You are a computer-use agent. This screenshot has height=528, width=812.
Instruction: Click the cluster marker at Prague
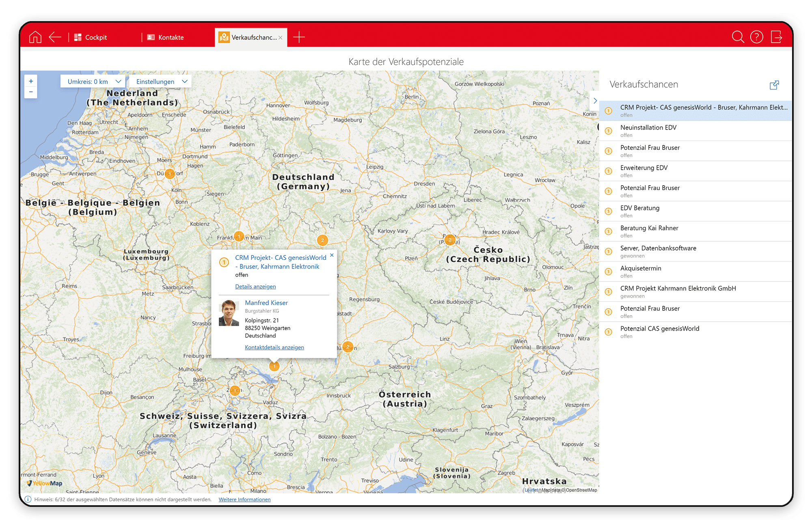(450, 240)
